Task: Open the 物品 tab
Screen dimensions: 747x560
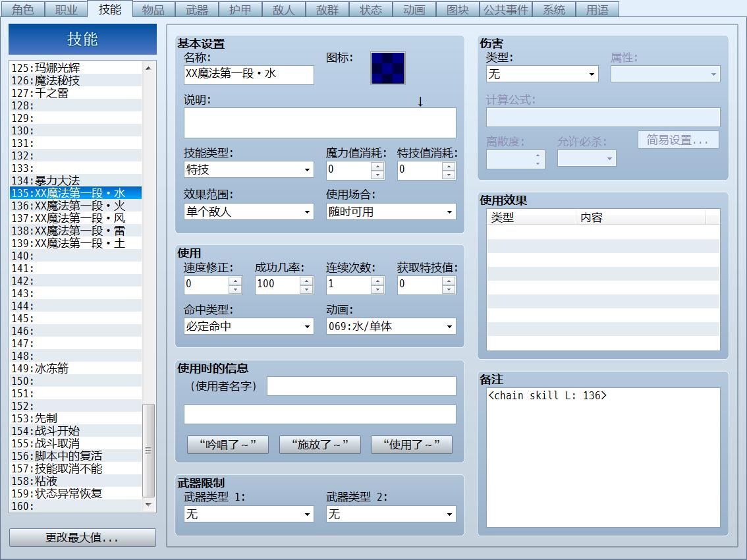Action: coord(153,9)
